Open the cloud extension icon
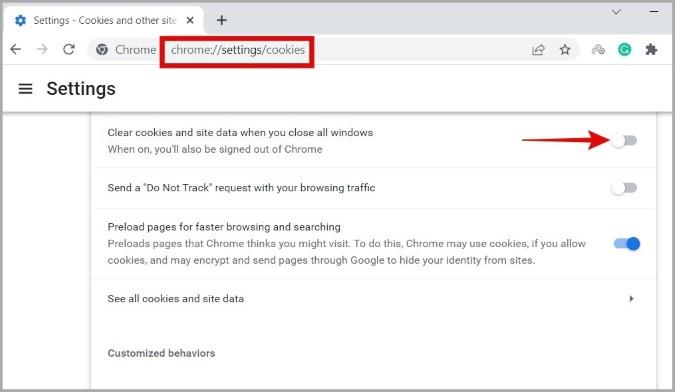This screenshot has height=392, width=675. (598, 50)
